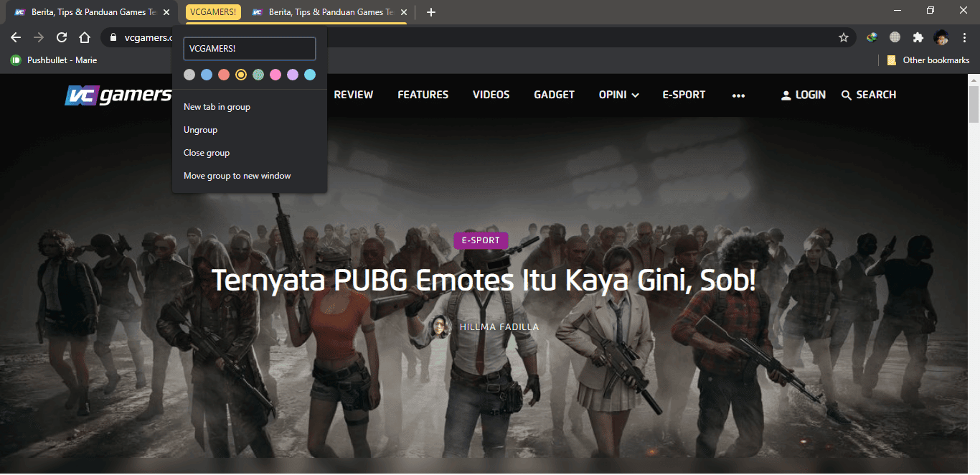The height and width of the screenshot is (475, 980).
Task: Choose the selected yellow group color
Action: point(241,75)
